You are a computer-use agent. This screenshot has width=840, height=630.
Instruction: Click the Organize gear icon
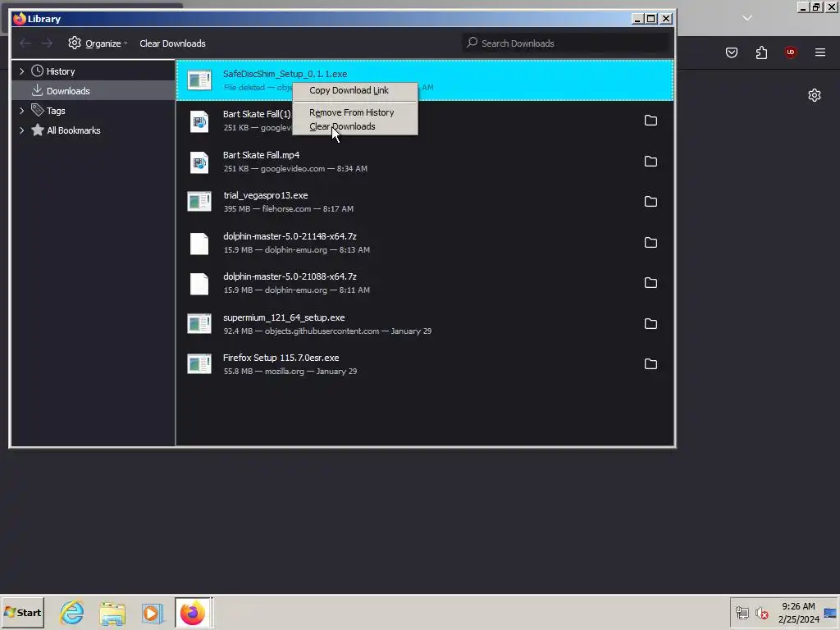point(75,43)
